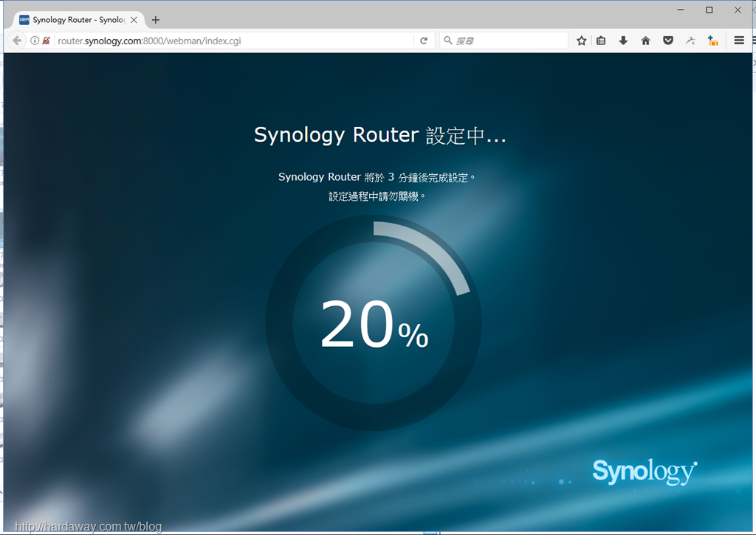
Task: Go back using the browser back arrow
Action: pyautogui.click(x=17, y=41)
